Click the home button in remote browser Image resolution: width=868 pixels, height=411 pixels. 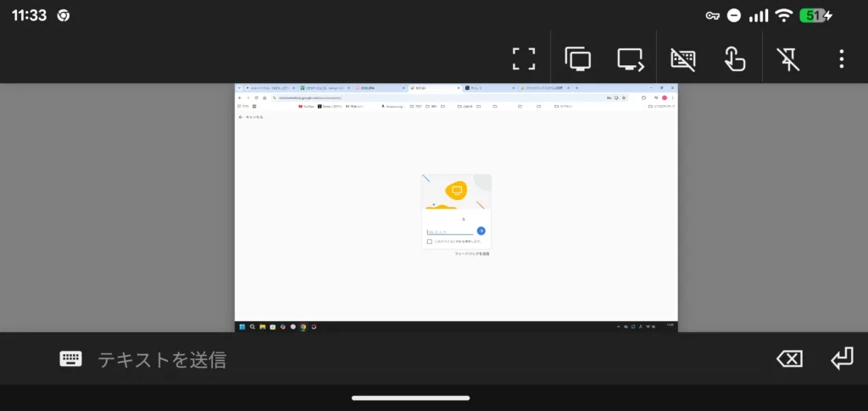tap(264, 98)
